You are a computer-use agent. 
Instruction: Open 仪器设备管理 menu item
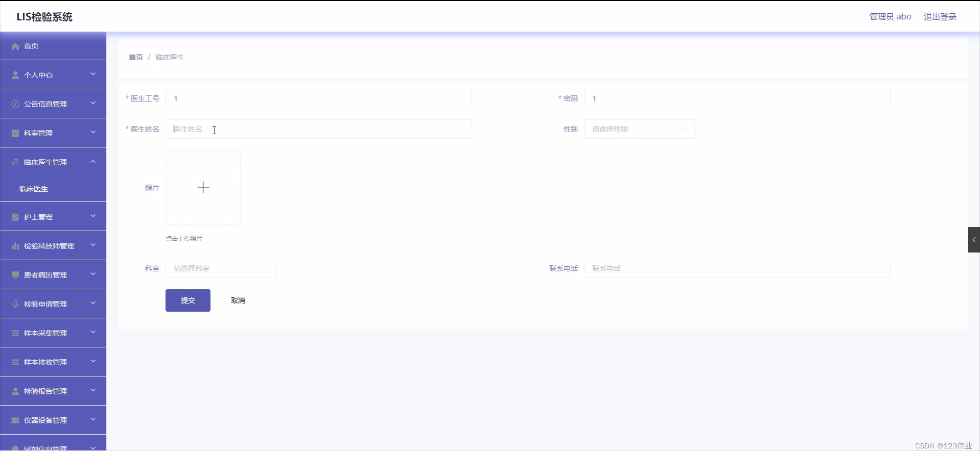click(53, 420)
